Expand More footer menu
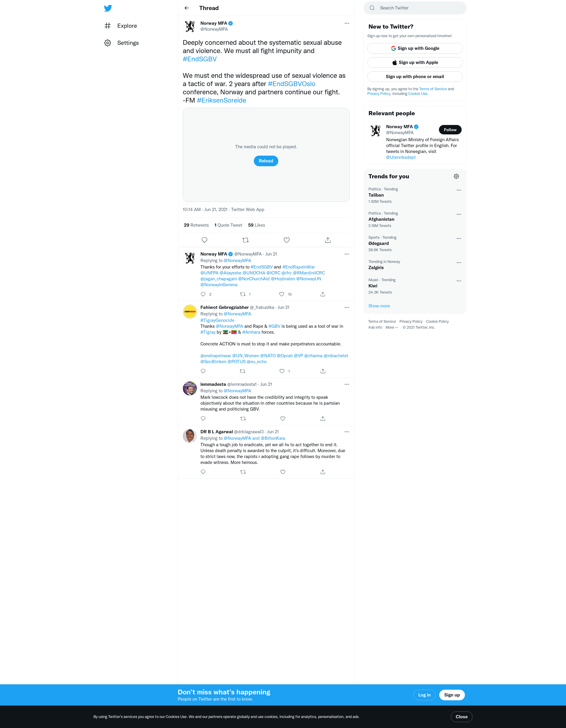566x728 pixels. pyautogui.click(x=392, y=327)
